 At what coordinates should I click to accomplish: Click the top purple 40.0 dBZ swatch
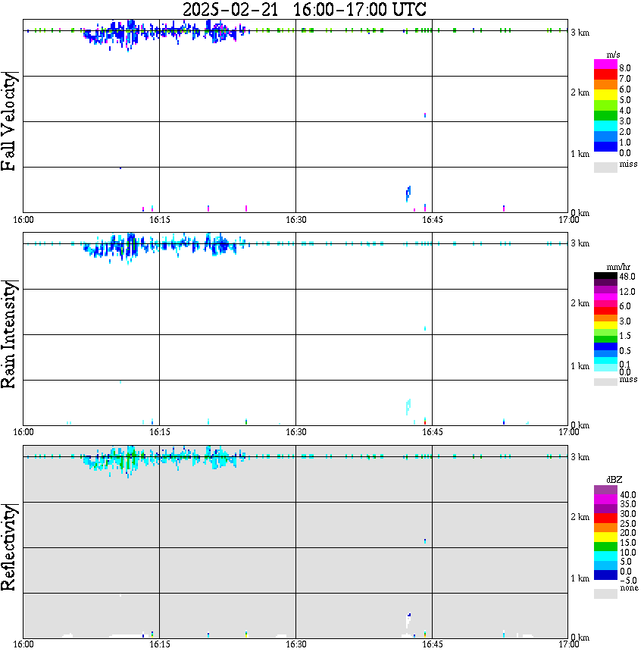click(605, 490)
